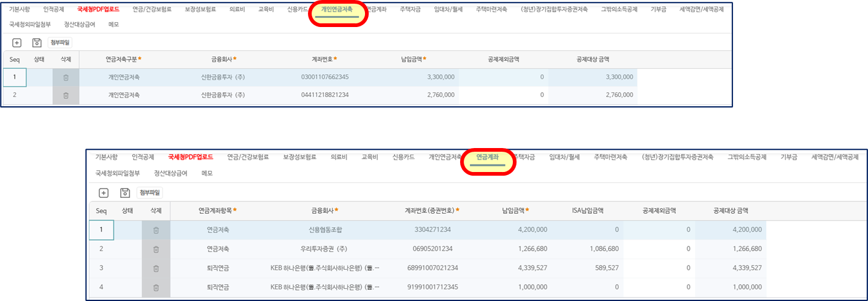This screenshot has height=301, width=868.
Task: Open 신용카드 tab in the 연금계좌 panel
Action: pyautogui.click(x=403, y=157)
